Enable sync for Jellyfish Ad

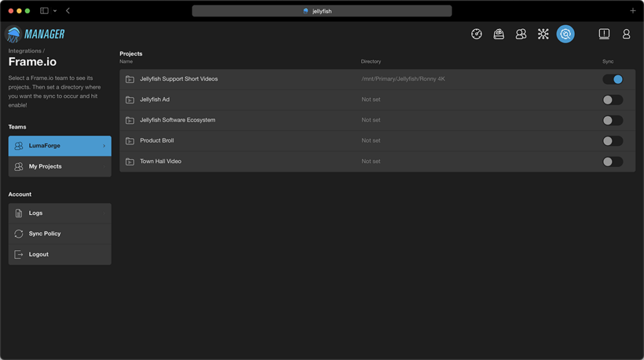point(613,100)
